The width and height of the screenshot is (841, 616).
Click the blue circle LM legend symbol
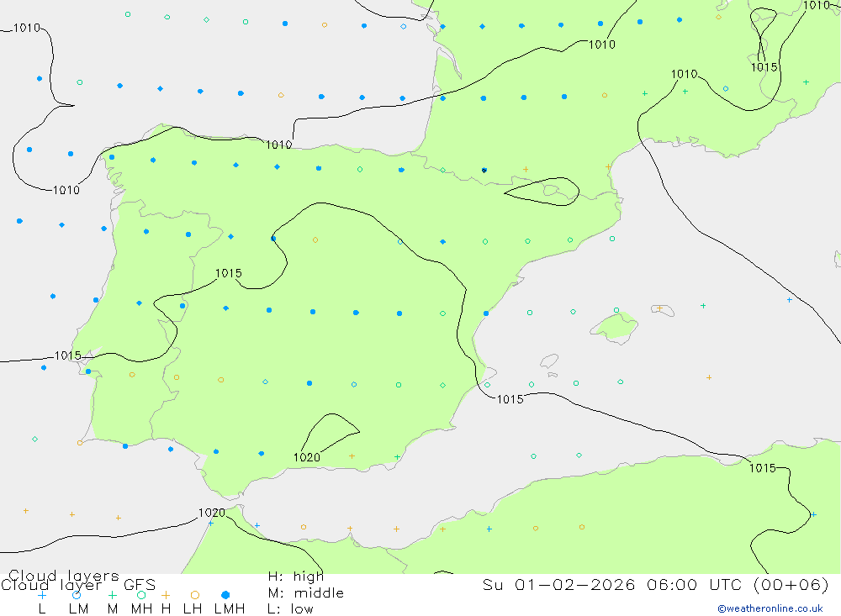[x=77, y=595]
